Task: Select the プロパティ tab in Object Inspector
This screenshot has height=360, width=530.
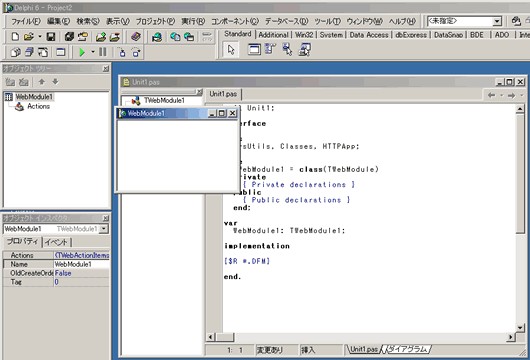Action: [x=23, y=241]
